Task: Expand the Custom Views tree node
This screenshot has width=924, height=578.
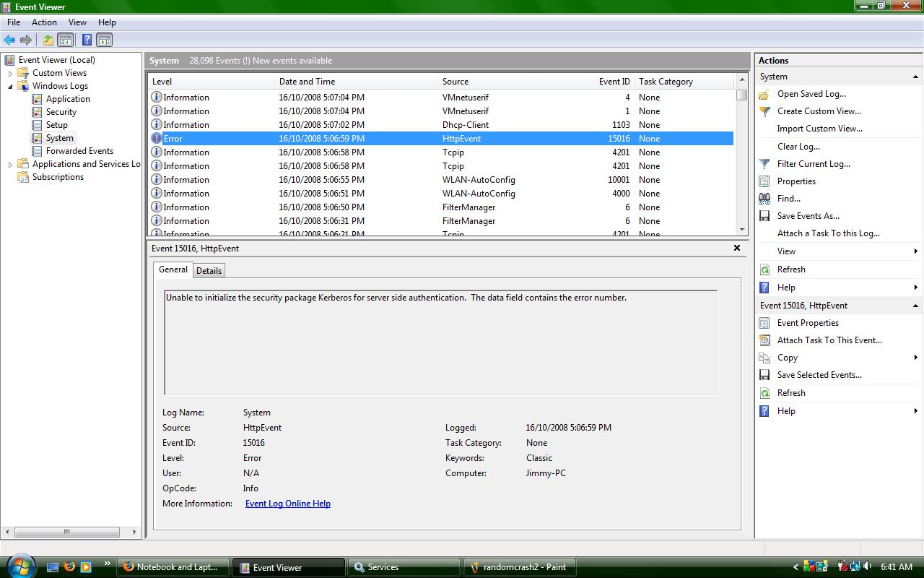Action: pyautogui.click(x=10, y=73)
